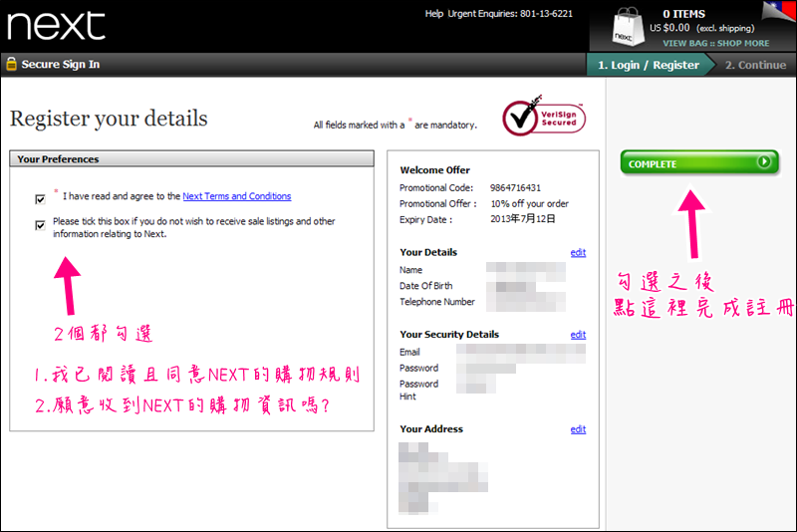This screenshot has width=797, height=532.
Task: Click the Secure Sign In label
Action: pyautogui.click(x=61, y=65)
